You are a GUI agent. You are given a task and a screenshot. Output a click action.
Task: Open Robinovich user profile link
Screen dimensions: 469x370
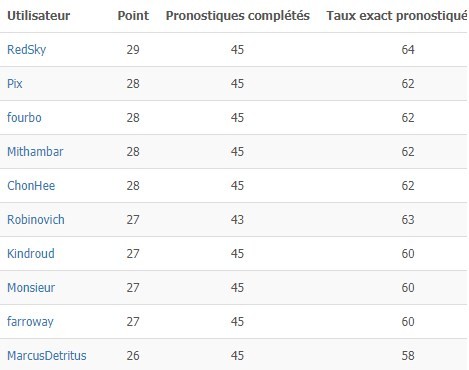(36, 220)
